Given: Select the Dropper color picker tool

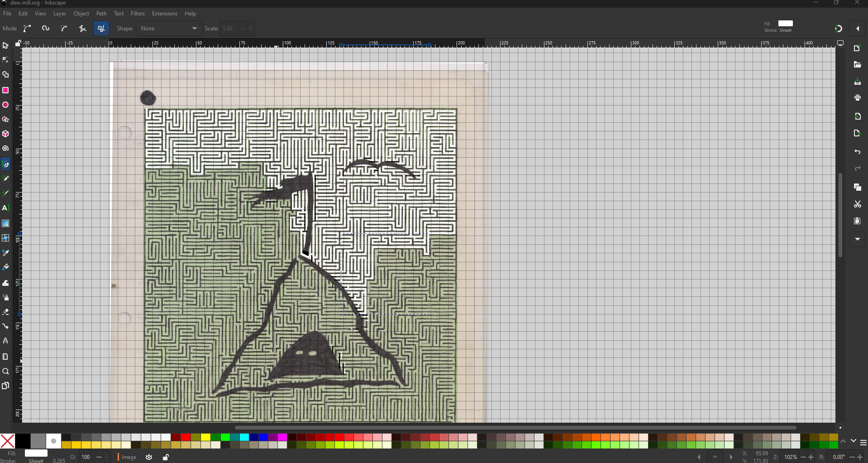Looking at the screenshot, I should [5, 253].
